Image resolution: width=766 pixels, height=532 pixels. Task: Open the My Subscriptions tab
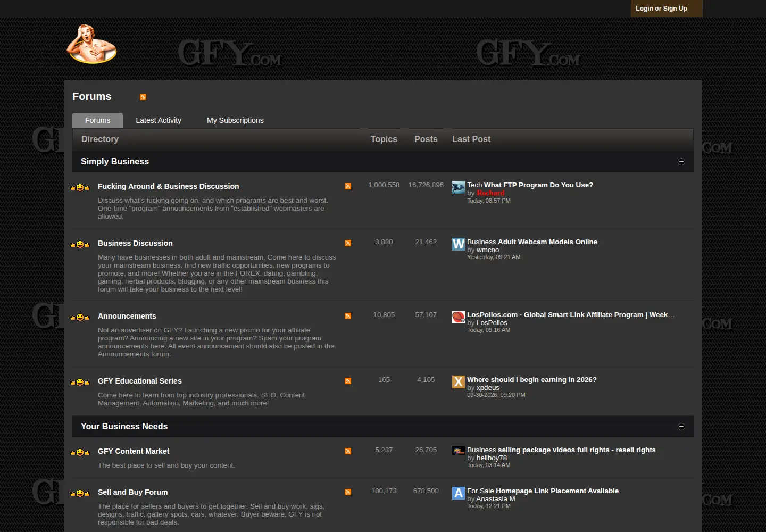[x=235, y=120]
